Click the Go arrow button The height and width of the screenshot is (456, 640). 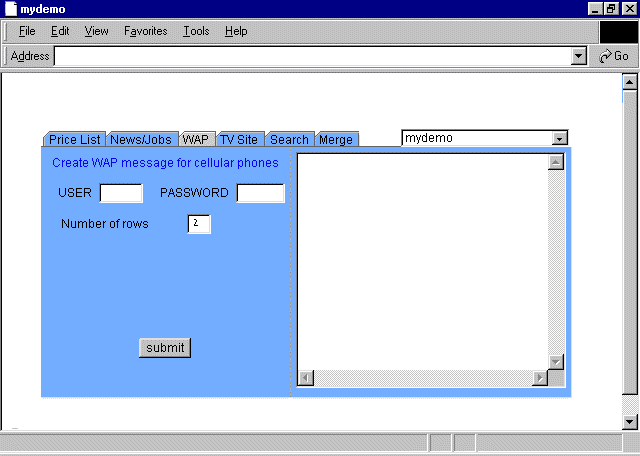(614, 56)
